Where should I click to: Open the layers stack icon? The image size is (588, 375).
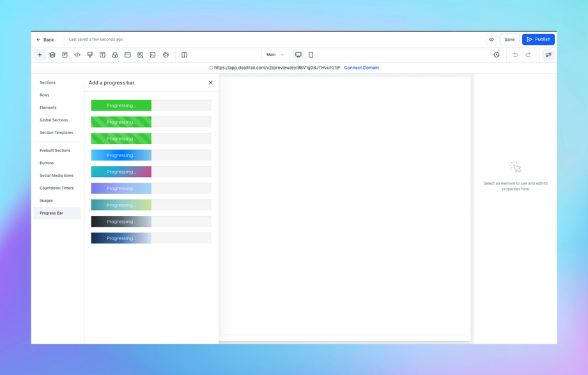point(52,55)
